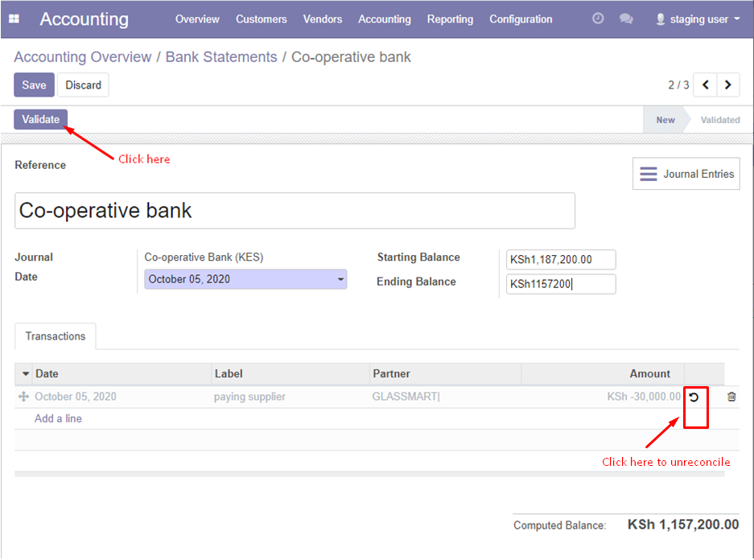Image resolution: width=754 pixels, height=560 pixels.
Task: Open the staging user menu
Action: click(698, 19)
